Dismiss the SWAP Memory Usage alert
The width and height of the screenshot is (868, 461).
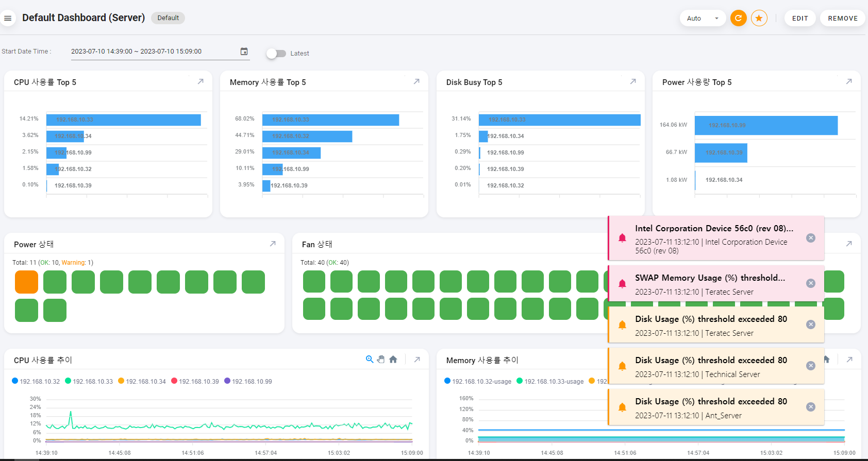pos(811,283)
